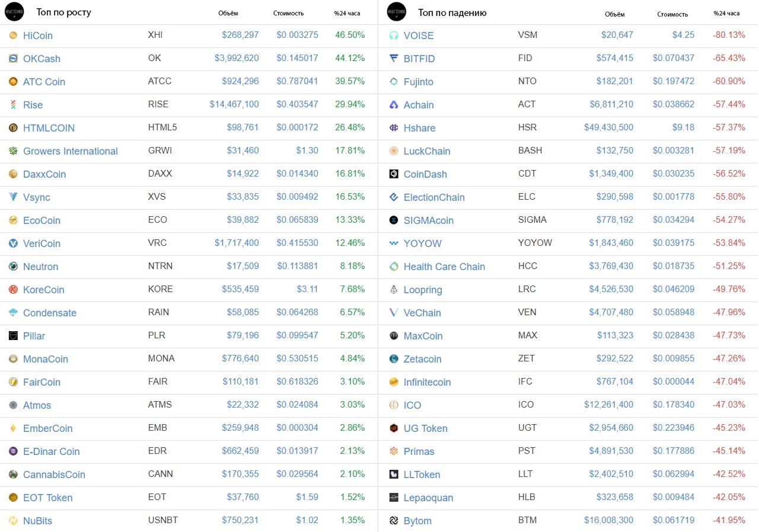Viewport: 759px width, 532px height.
Task: Click the ICO price $0.178340
Action: point(674,405)
